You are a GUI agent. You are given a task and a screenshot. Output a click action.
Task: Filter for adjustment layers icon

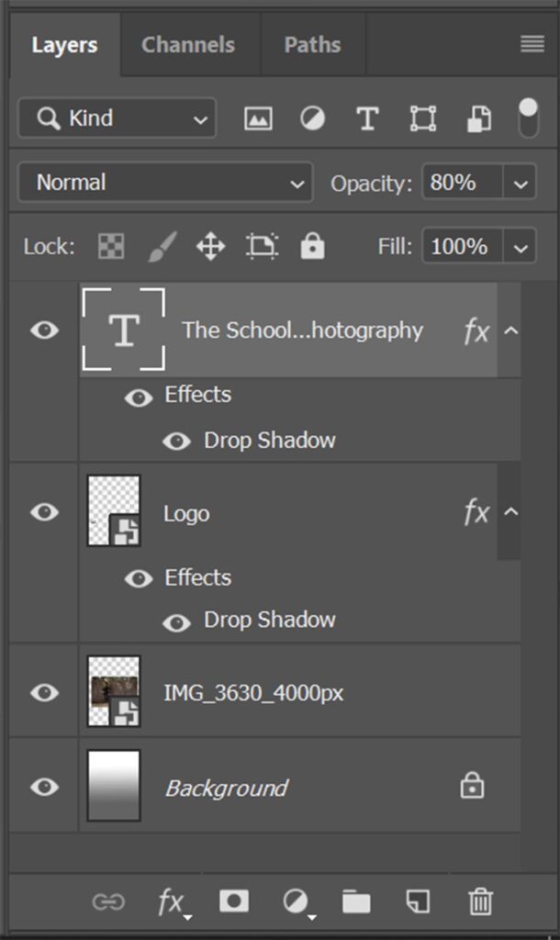pos(312,118)
